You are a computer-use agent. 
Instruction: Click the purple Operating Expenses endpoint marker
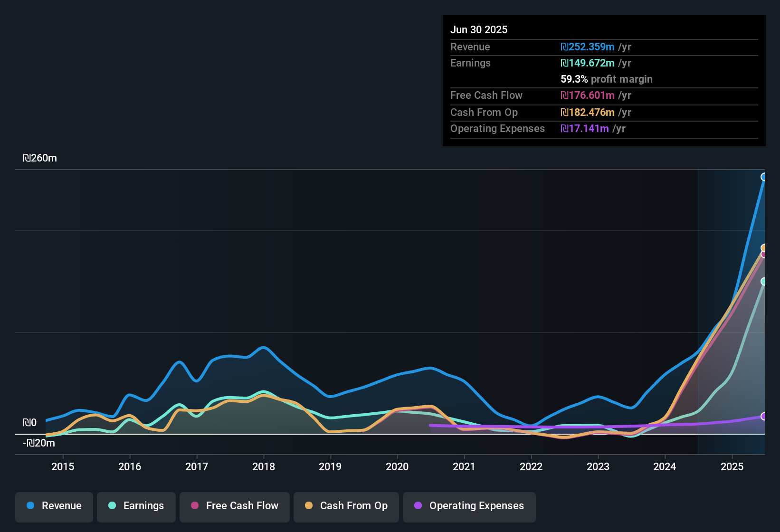coord(764,416)
